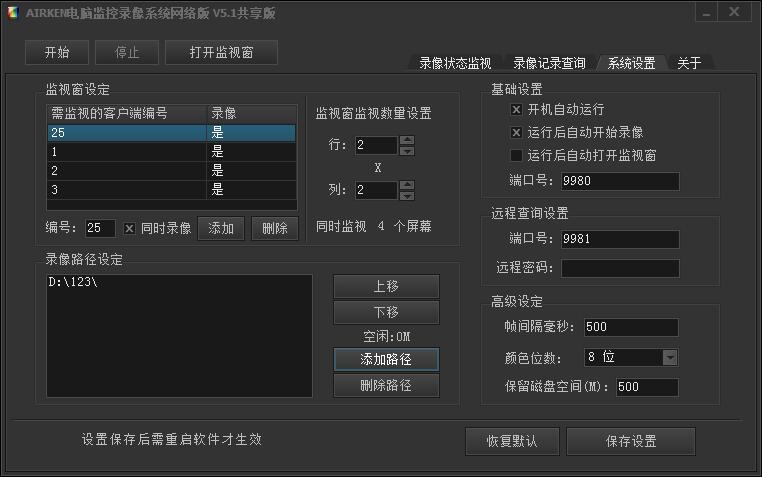This screenshot has height=477, width=762.
Task: Click the remote query port field 9981
Action: [x=620, y=239]
